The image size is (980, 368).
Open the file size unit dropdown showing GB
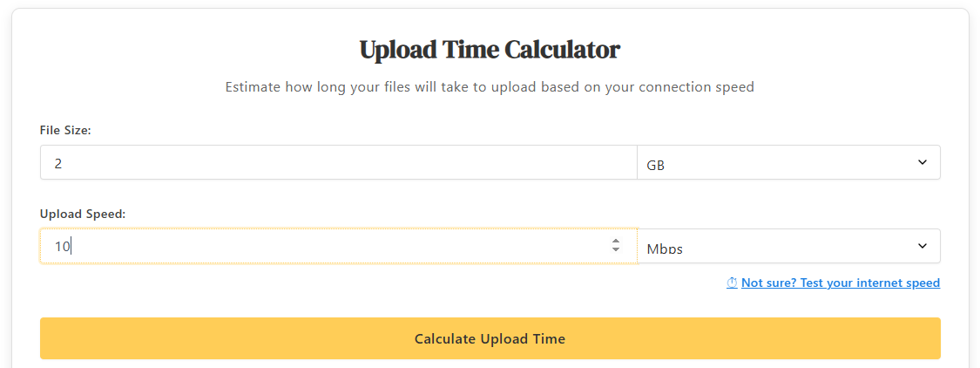pyautogui.click(x=788, y=163)
